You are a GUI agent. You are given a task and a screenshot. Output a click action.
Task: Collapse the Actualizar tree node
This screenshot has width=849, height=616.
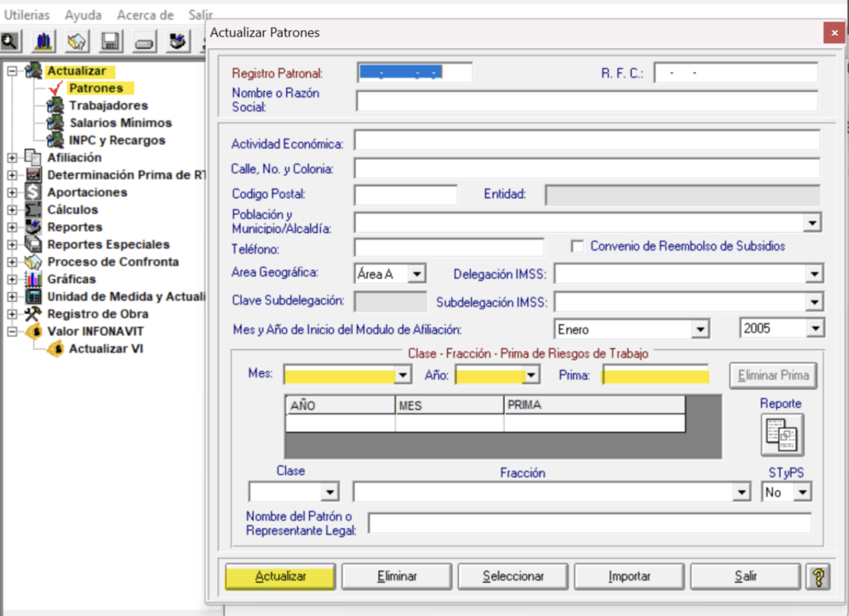(x=12, y=71)
